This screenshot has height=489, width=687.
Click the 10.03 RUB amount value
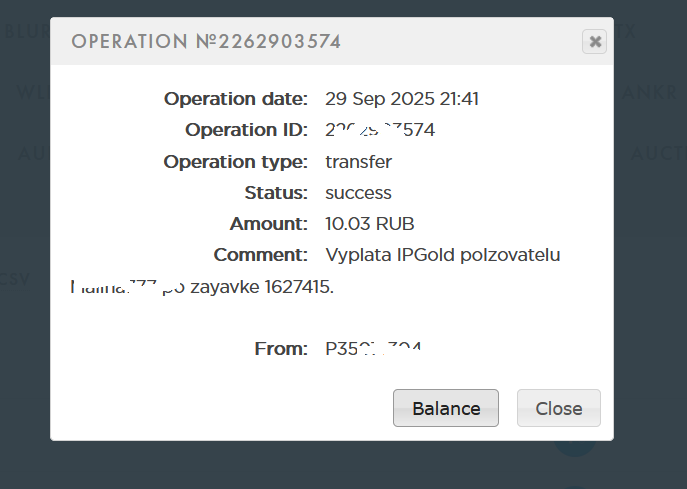point(369,223)
